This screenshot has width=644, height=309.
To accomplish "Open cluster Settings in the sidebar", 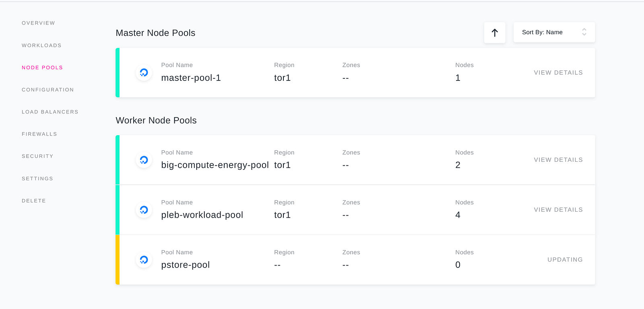I will (x=37, y=179).
